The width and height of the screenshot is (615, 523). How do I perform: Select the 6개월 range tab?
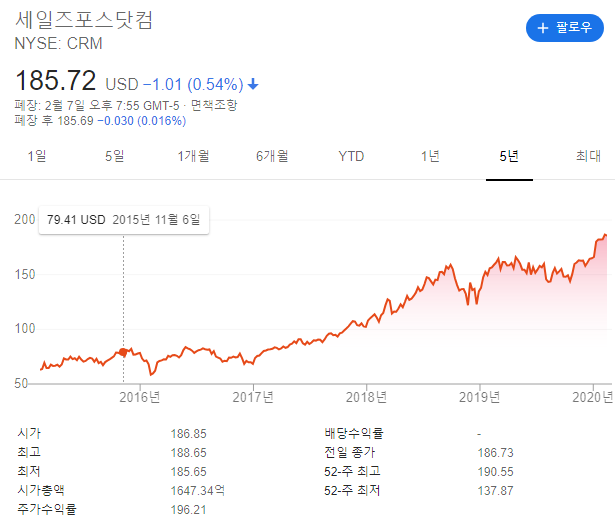click(272, 156)
